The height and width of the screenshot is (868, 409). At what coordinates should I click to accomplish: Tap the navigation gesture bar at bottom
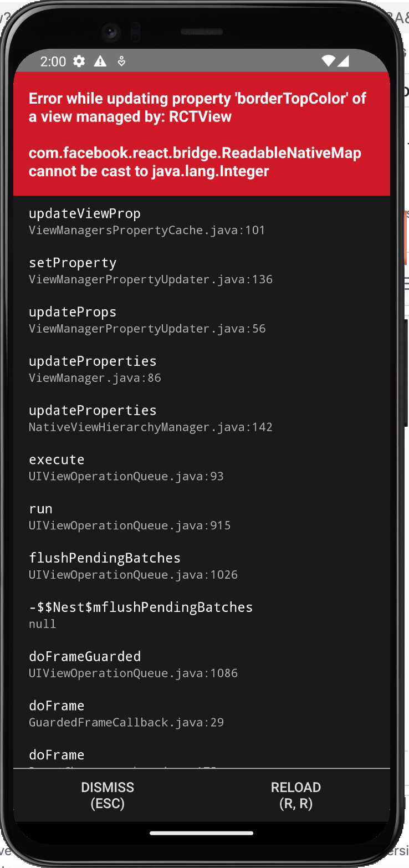pos(202,833)
